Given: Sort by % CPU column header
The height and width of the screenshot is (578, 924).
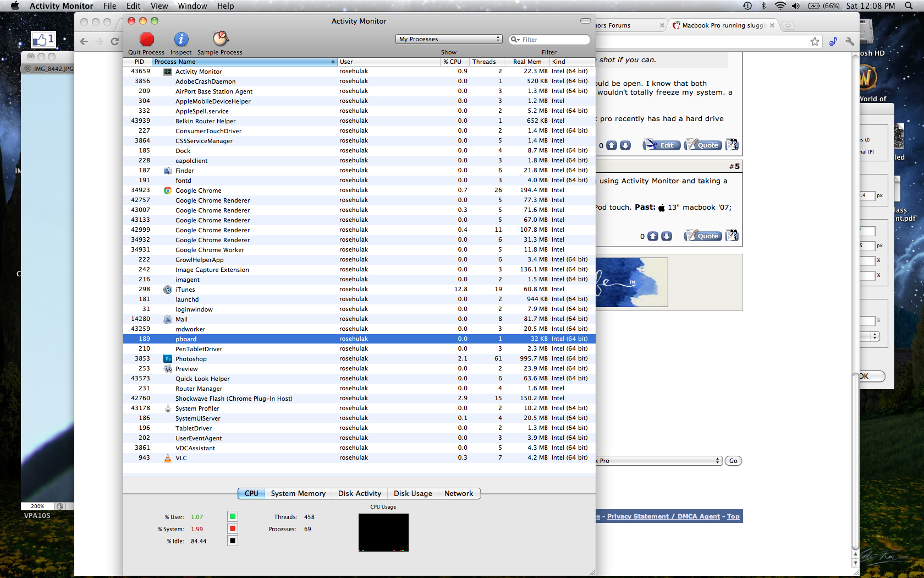Looking at the screenshot, I should [455, 62].
